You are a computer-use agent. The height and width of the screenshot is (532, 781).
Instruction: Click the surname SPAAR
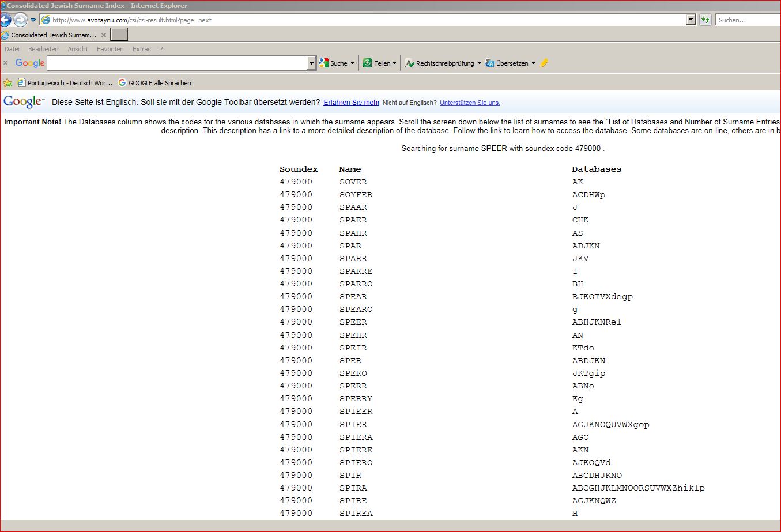click(353, 207)
